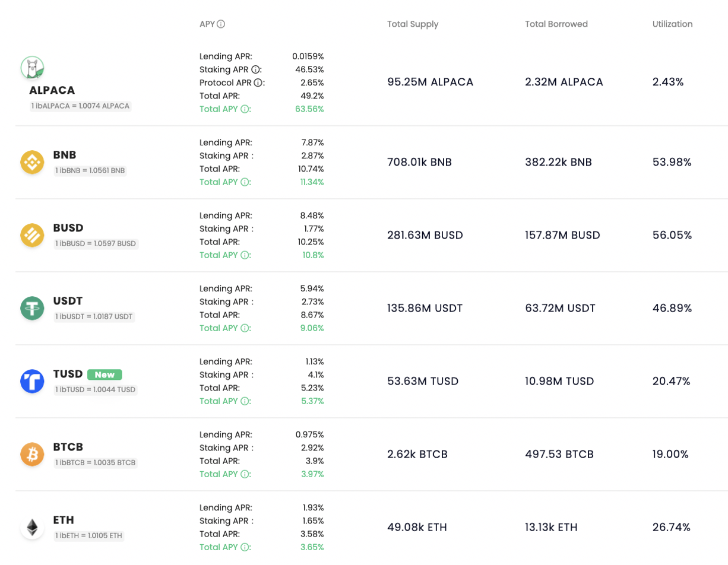Click the BTCB bitcoin icon

pos(32,454)
